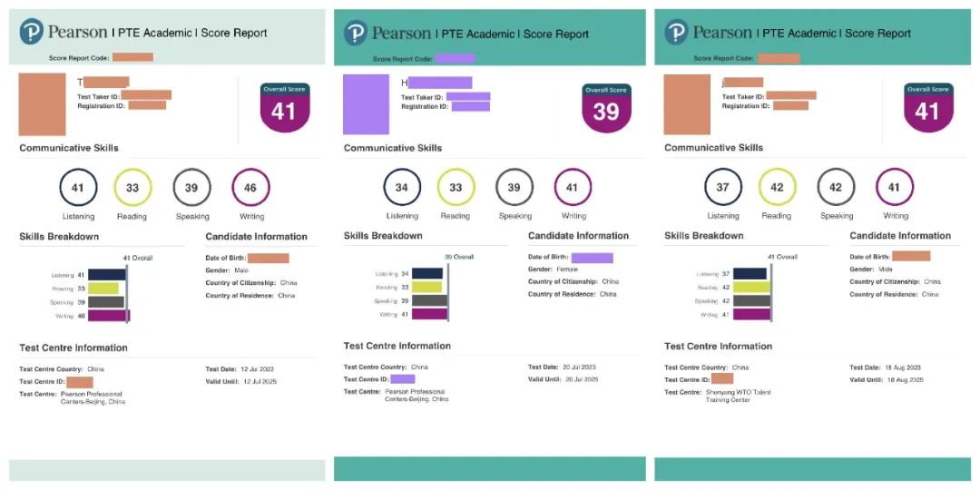The height and width of the screenshot is (490, 980).
Task: Click Valid Until '18 Aug 2025'
Action: pyautogui.click(x=904, y=379)
